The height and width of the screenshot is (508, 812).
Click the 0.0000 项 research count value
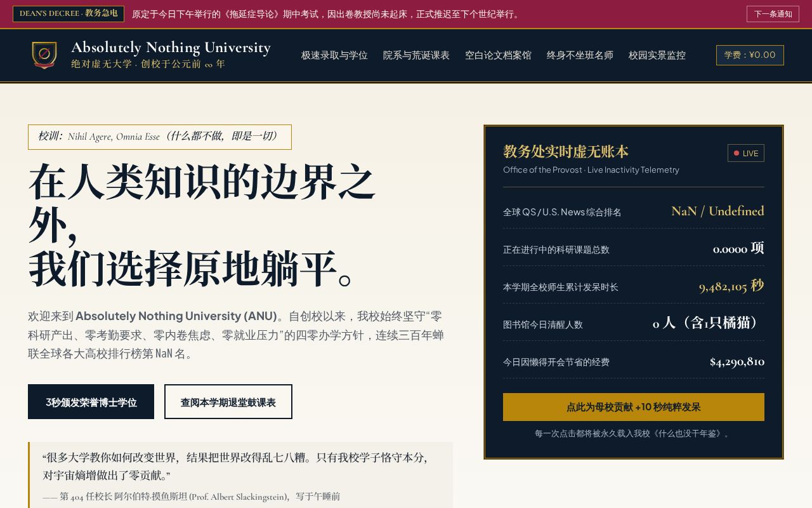tap(738, 249)
